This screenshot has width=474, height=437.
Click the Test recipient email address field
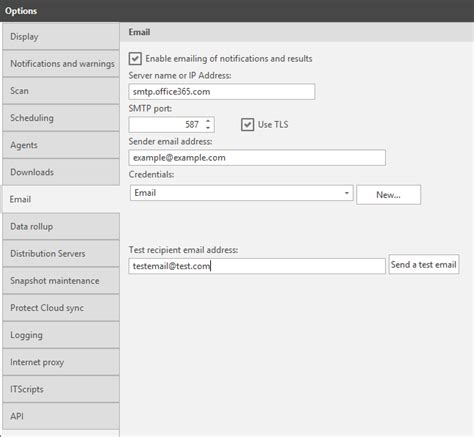tap(257, 266)
